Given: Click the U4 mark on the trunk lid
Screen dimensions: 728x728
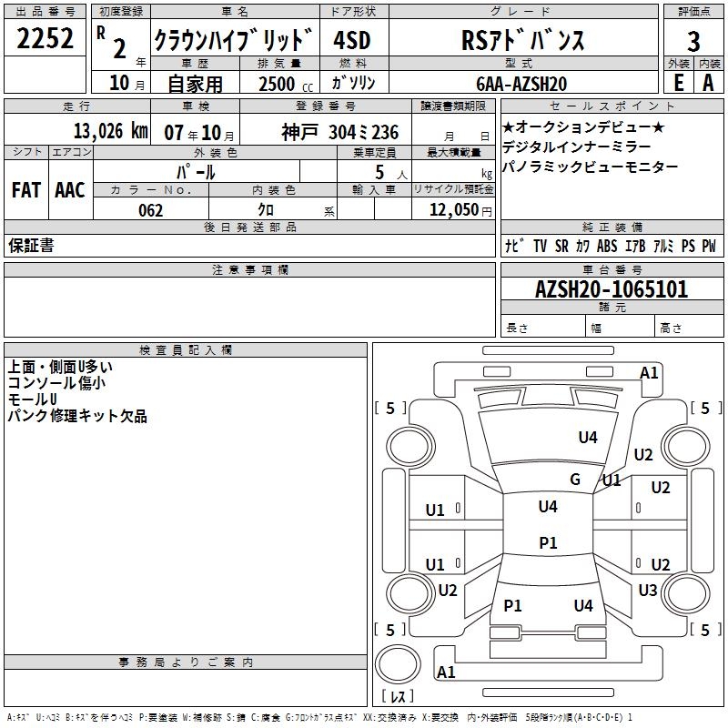Looking at the screenshot, I should pos(583,605).
